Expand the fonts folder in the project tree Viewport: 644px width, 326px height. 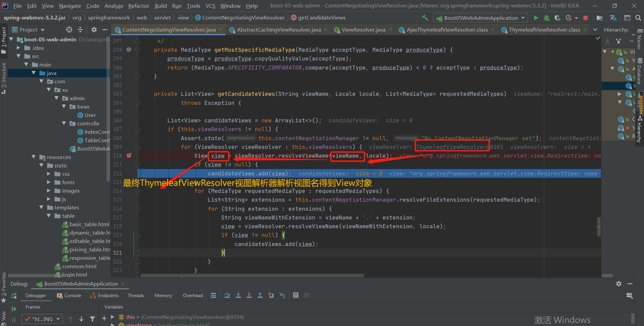coord(49,182)
